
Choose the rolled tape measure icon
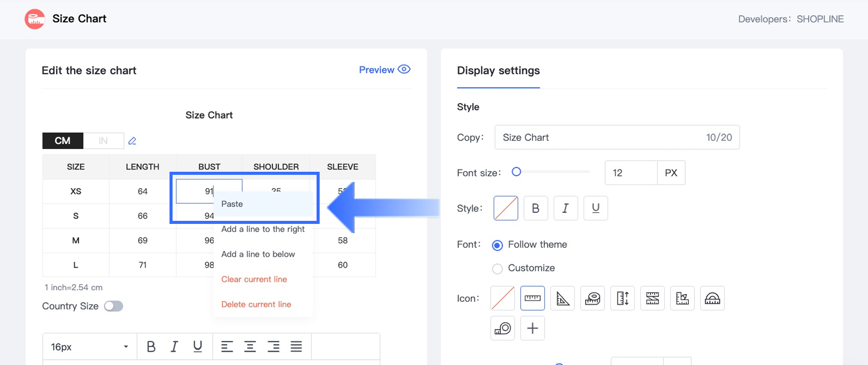coord(592,298)
